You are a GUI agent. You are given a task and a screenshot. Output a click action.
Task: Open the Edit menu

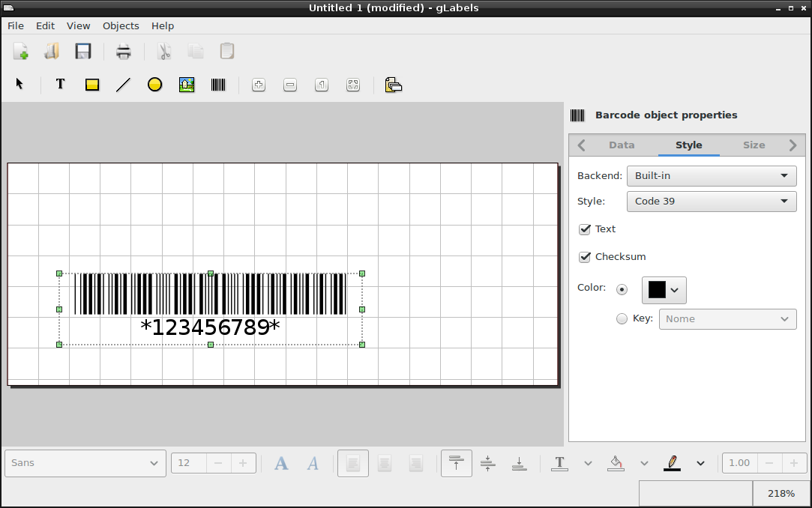coord(45,26)
